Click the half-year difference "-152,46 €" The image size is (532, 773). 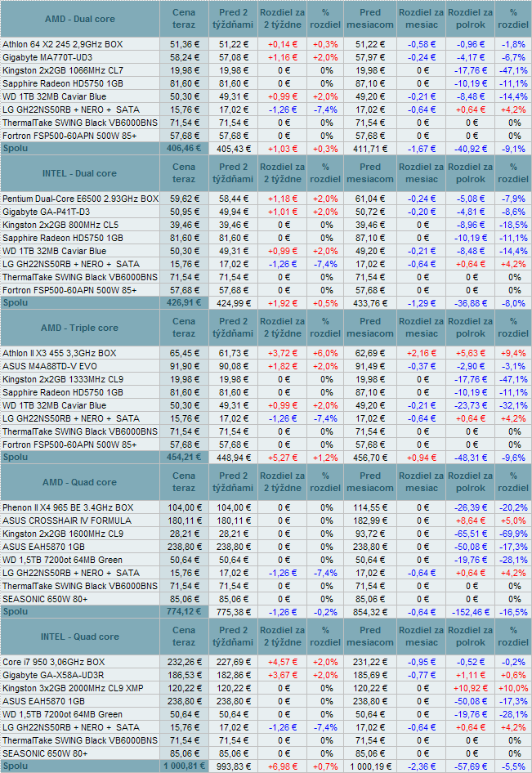[471, 612]
